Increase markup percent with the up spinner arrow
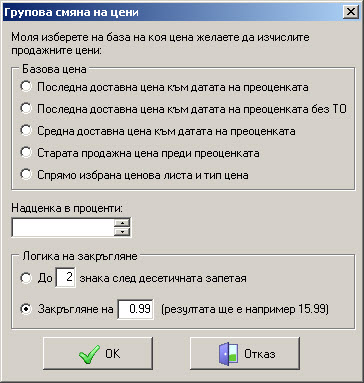 tap(122, 223)
